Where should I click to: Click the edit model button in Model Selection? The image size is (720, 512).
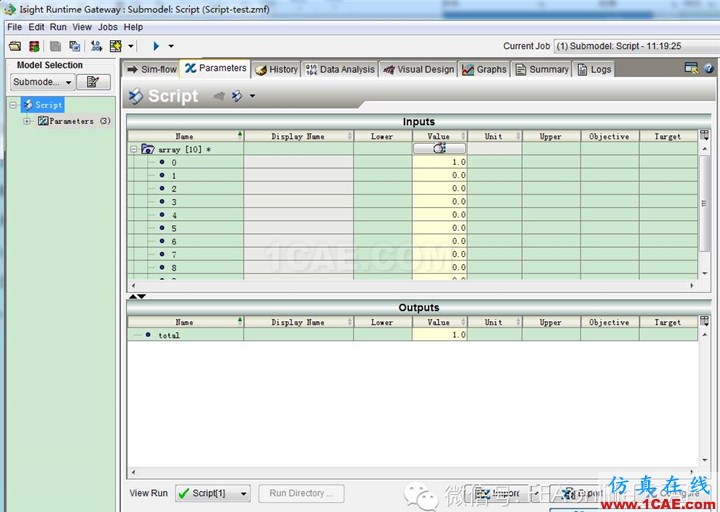pyautogui.click(x=93, y=82)
